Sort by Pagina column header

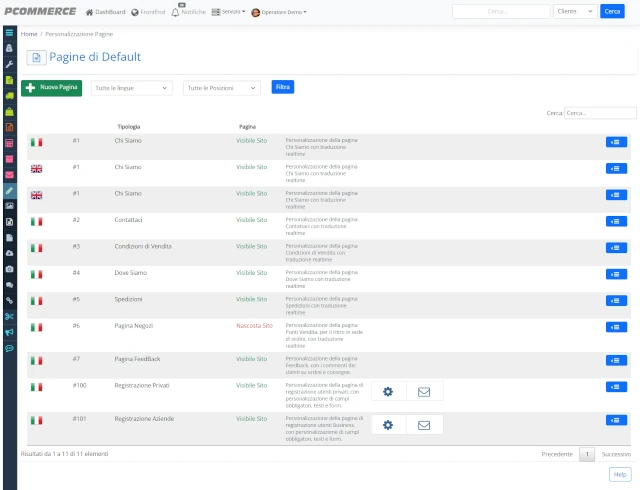click(x=247, y=127)
